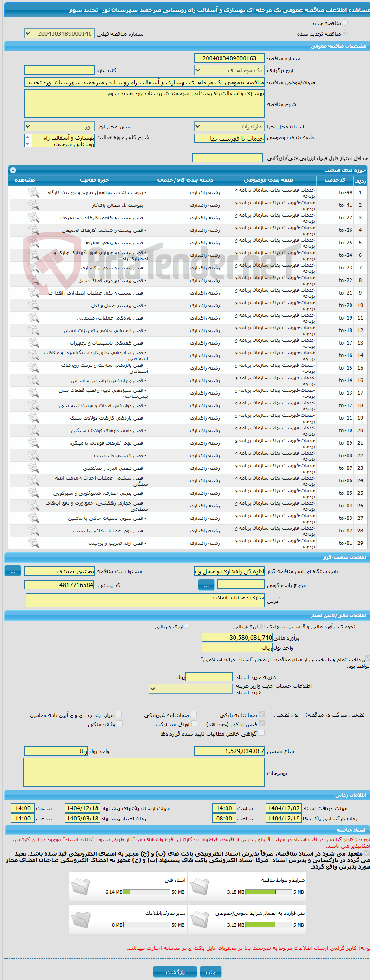The height and width of the screenshot is (980, 370).
Task: Open the نوع برگزاری dropdown
Action: [x=229, y=70]
